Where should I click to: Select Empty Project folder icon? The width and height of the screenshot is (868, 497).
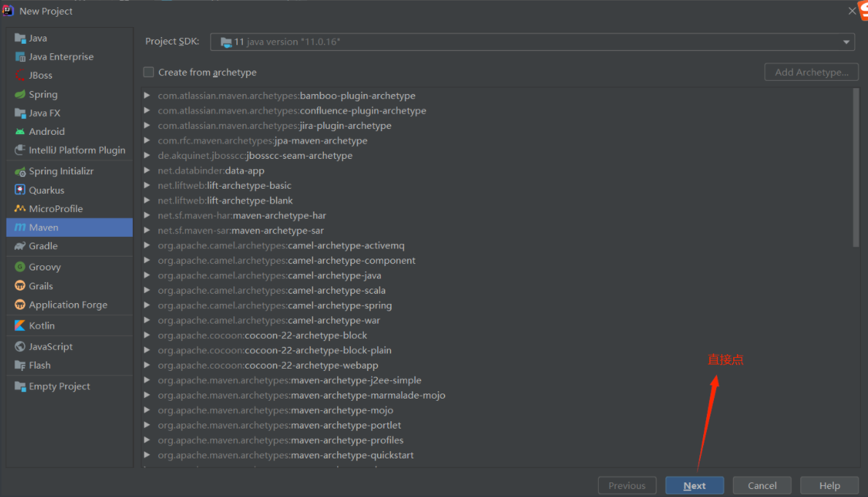(x=20, y=386)
